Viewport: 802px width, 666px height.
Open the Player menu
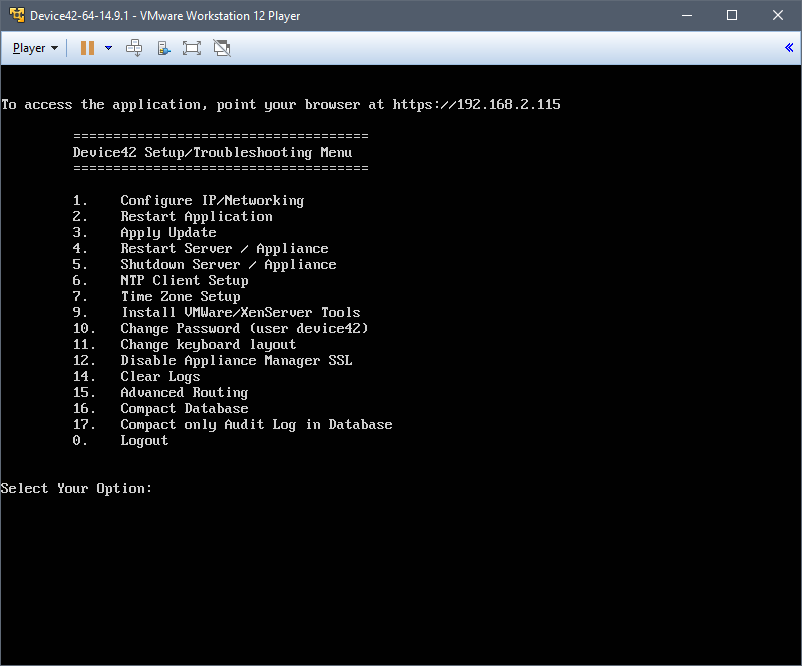point(30,47)
